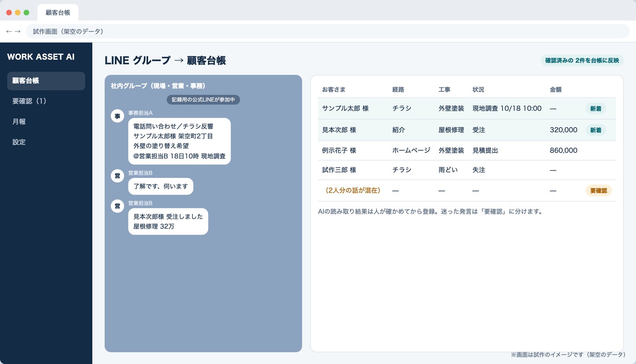Click 失注 status cell
Screen dimensions: 636x364
click(479, 170)
